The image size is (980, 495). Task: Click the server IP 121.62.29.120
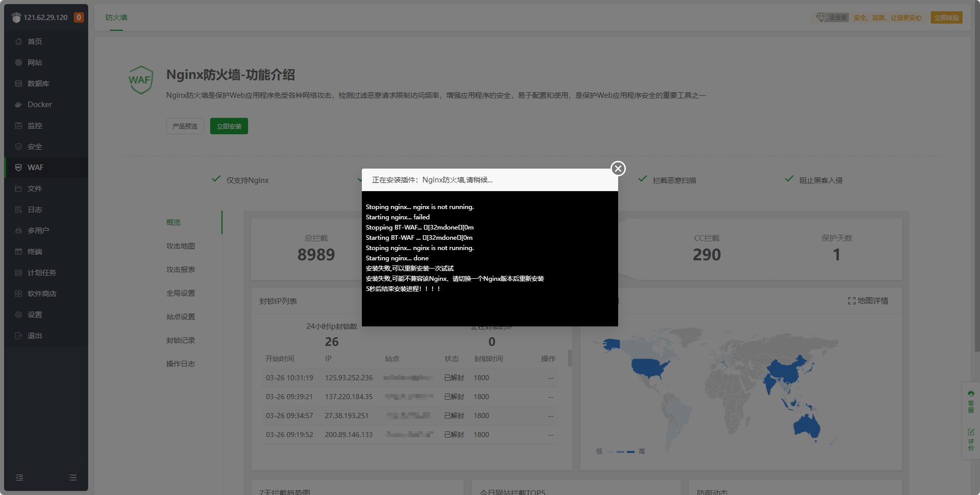tap(46, 17)
